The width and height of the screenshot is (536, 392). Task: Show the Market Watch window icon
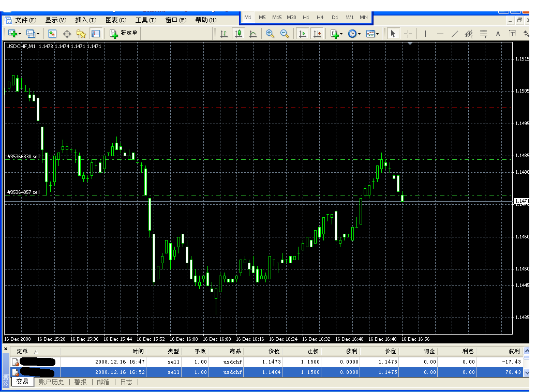click(52, 34)
